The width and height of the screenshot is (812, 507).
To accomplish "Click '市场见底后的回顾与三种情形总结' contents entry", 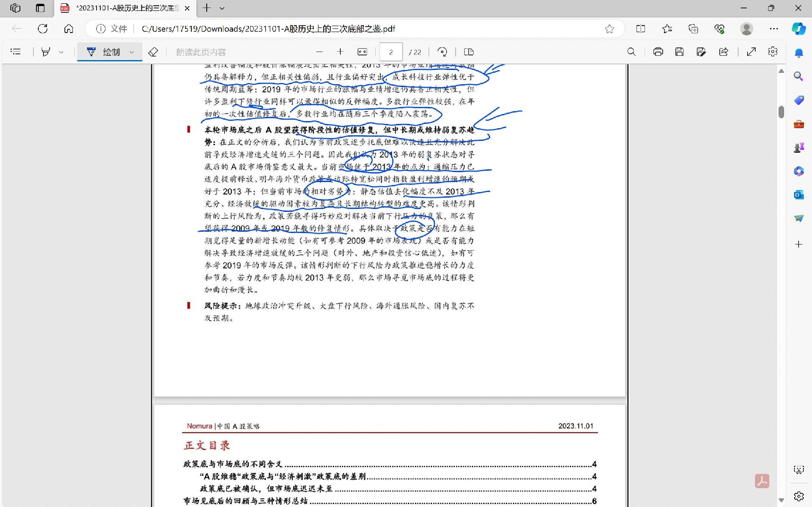I will (x=246, y=501).
